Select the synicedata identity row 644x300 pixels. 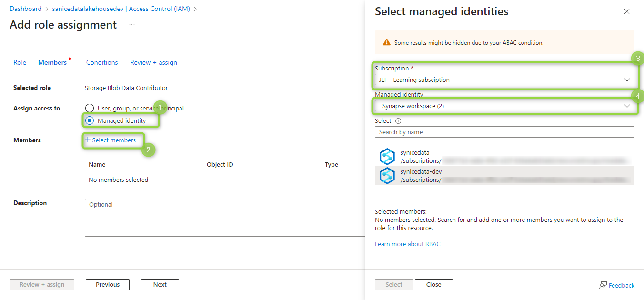pos(504,157)
